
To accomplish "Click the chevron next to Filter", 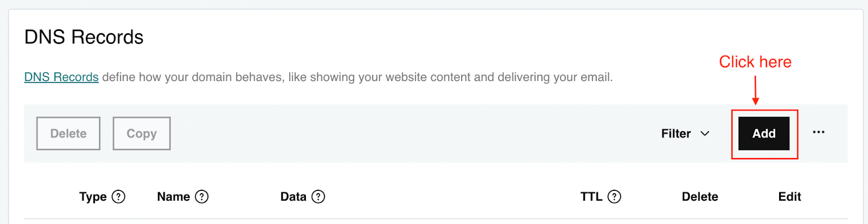I will [x=705, y=134].
